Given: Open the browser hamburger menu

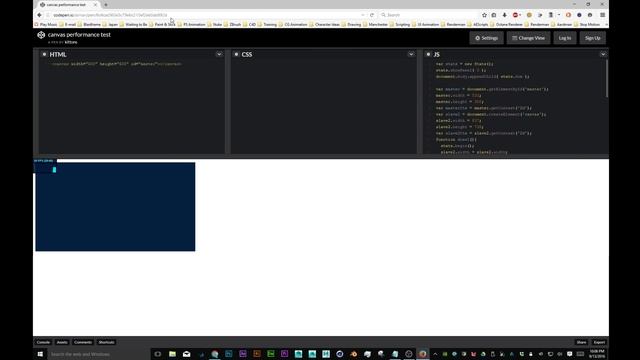Looking at the screenshot, I should coord(602,15).
